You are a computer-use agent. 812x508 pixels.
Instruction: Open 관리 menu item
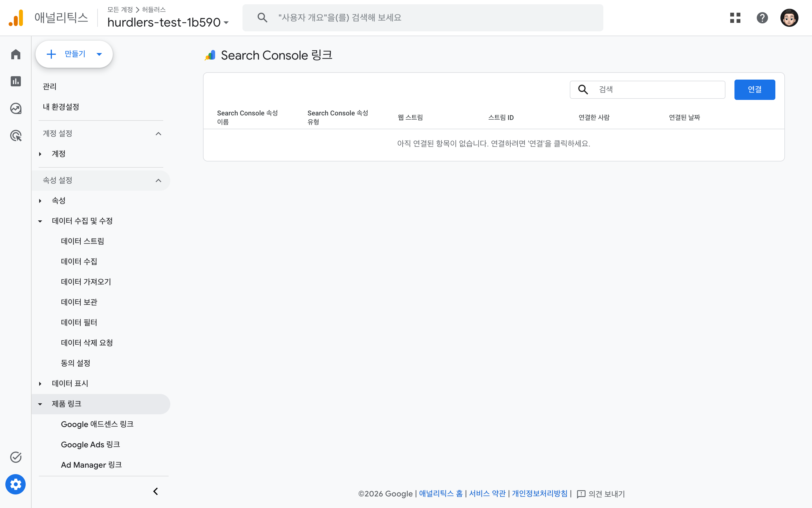pos(50,86)
